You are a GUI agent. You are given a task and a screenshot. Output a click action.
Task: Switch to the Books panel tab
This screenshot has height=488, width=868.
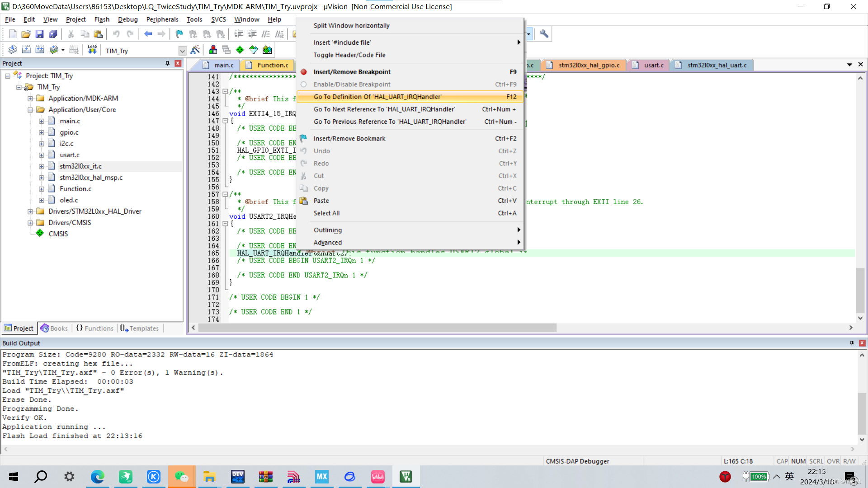54,328
